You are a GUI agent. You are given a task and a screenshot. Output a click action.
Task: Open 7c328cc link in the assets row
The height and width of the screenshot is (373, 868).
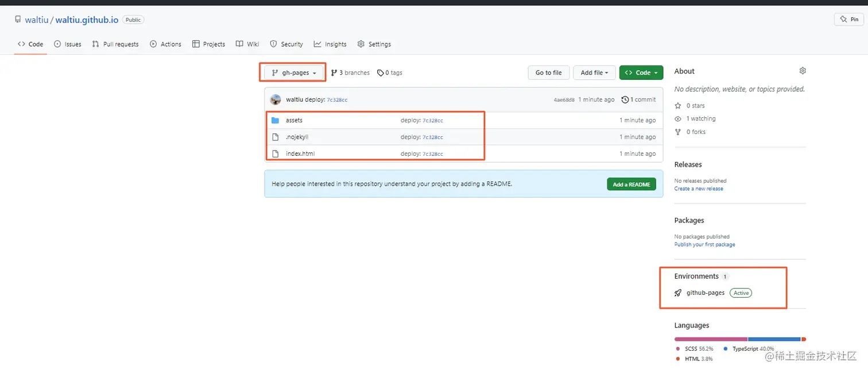(x=433, y=121)
